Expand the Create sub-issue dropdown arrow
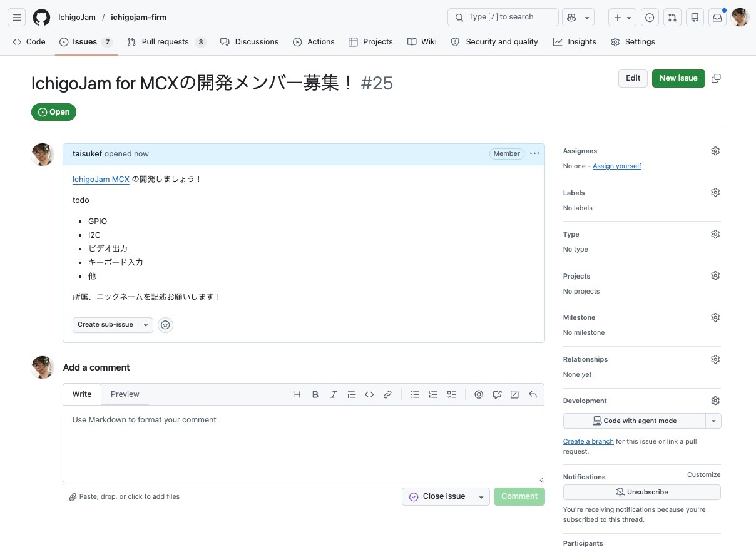 146,325
